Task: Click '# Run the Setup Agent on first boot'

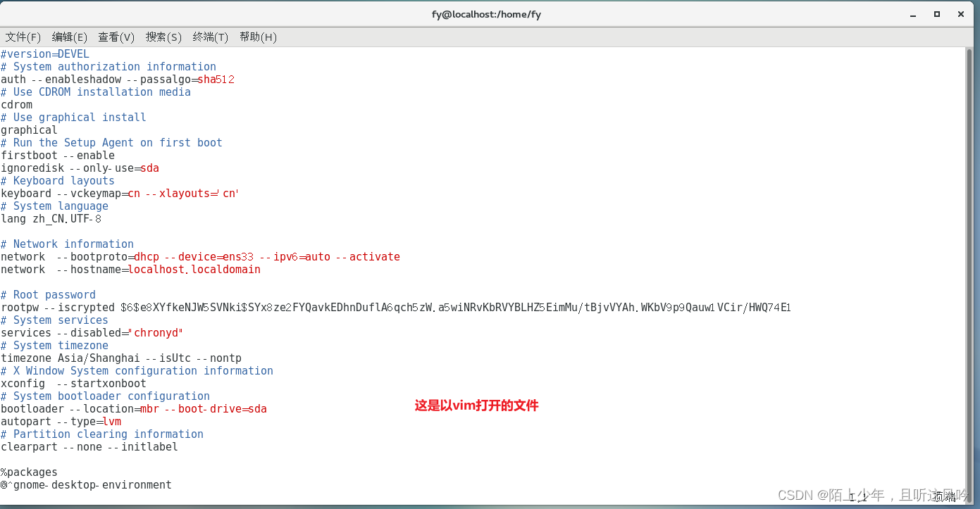Action: [x=111, y=143]
